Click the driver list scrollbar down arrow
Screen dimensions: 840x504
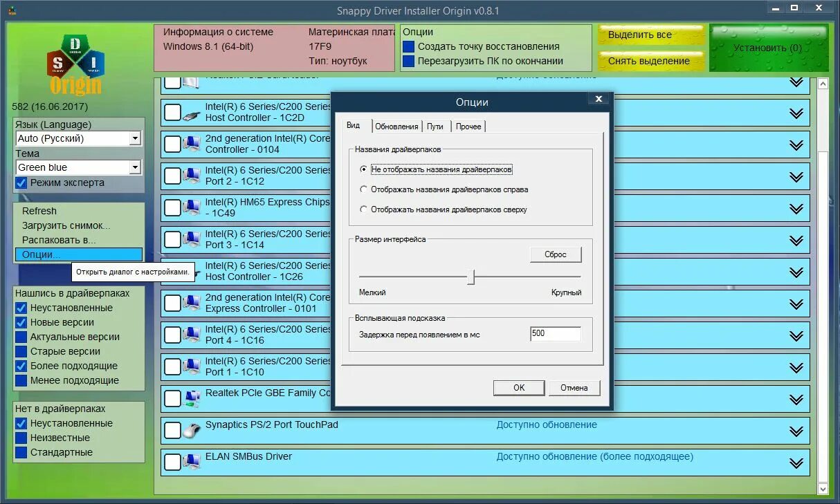823,489
